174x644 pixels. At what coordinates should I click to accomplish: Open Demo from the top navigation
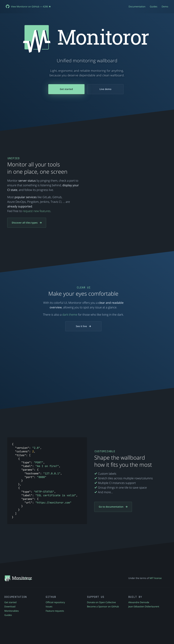pyautogui.click(x=165, y=7)
